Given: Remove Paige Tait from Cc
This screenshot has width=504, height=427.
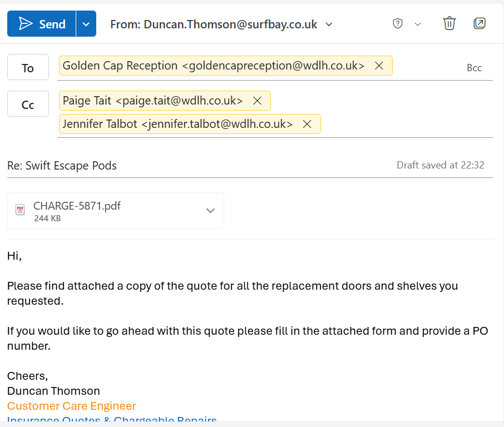Looking at the screenshot, I should pyautogui.click(x=257, y=101).
